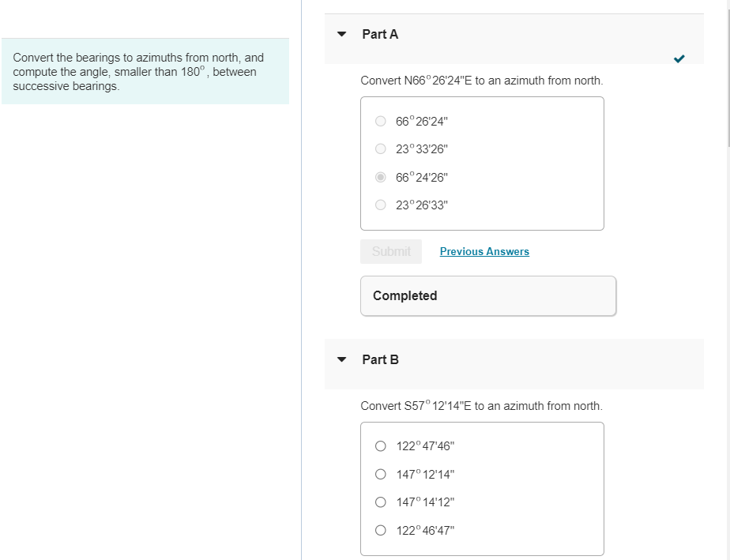
Task: Choose 147°12'14" as the Part B answer
Action: pyautogui.click(x=380, y=474)
